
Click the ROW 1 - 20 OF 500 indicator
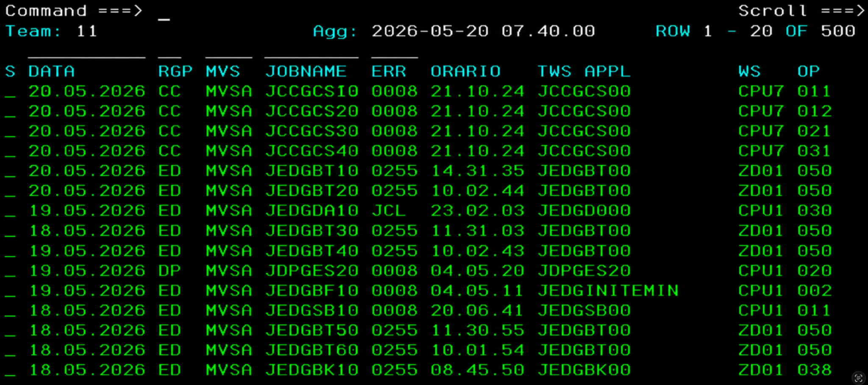tap(755, 31)
